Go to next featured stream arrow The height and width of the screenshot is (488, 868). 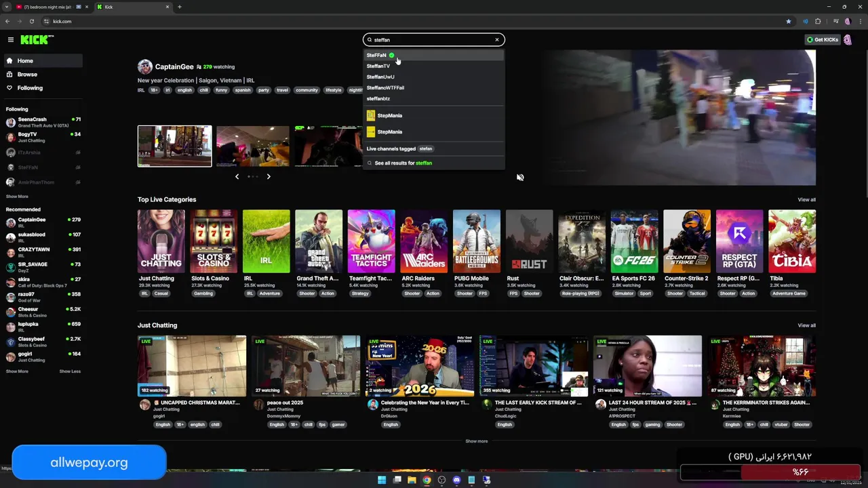pyautogui.click(x=269, y=177)
